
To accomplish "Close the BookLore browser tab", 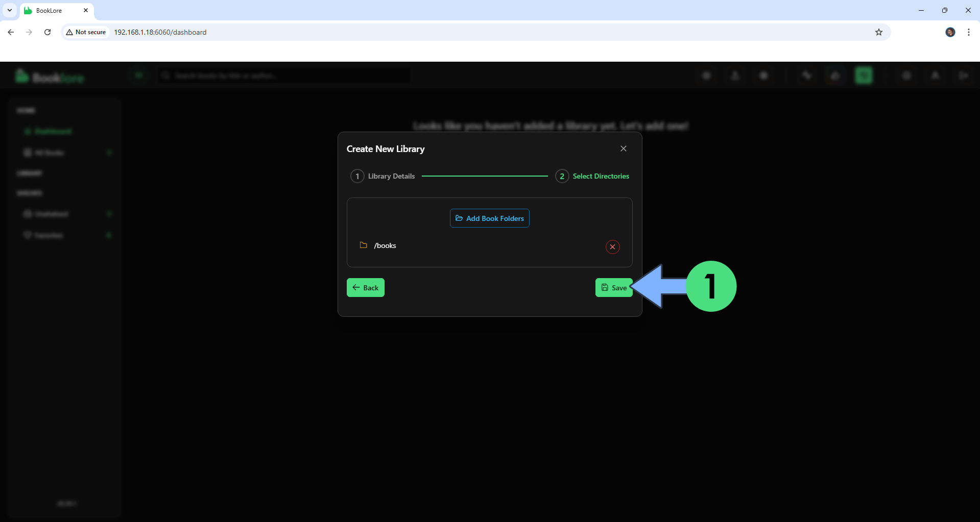I will (86, 10).
